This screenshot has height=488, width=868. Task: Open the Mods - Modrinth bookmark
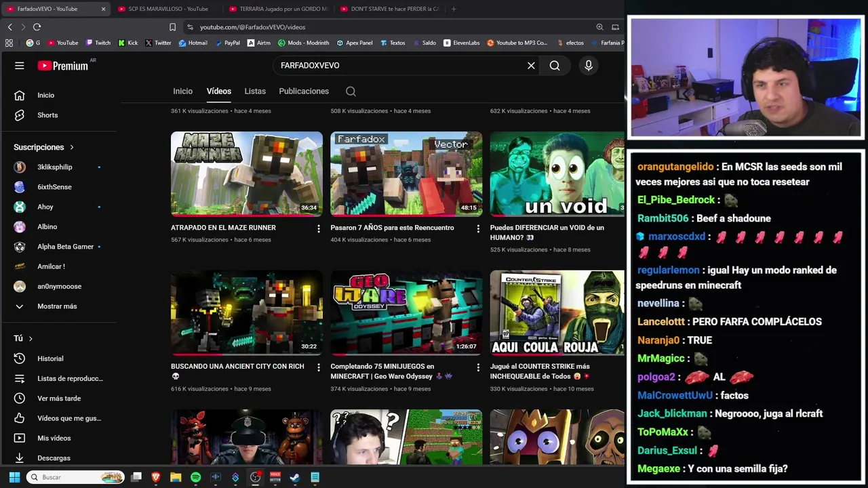tap(303, 43)
